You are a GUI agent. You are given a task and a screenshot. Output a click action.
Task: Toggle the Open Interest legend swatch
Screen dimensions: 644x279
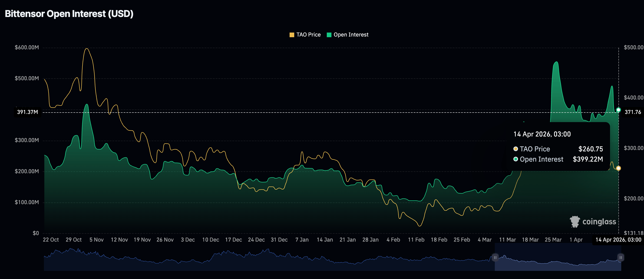[x=329, y=35]
